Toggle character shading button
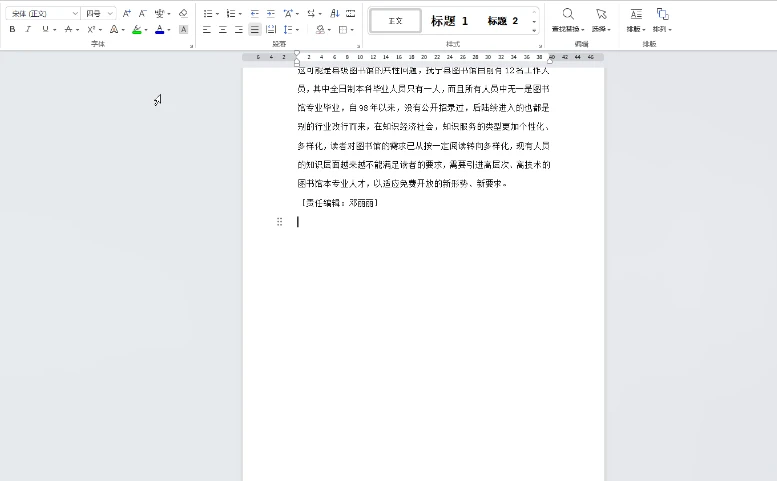 (183, 30)
